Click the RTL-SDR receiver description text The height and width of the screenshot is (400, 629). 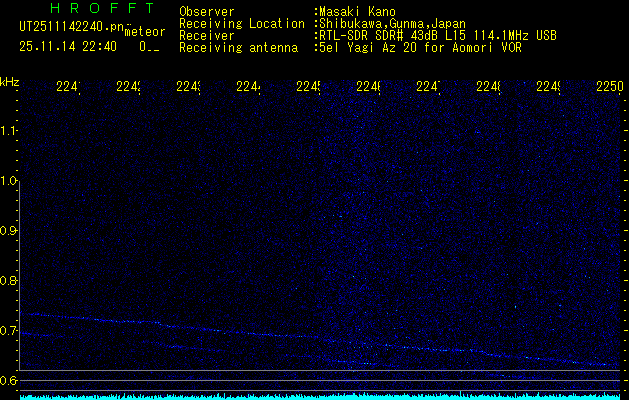pyautogui.click(x=436, y=35)
